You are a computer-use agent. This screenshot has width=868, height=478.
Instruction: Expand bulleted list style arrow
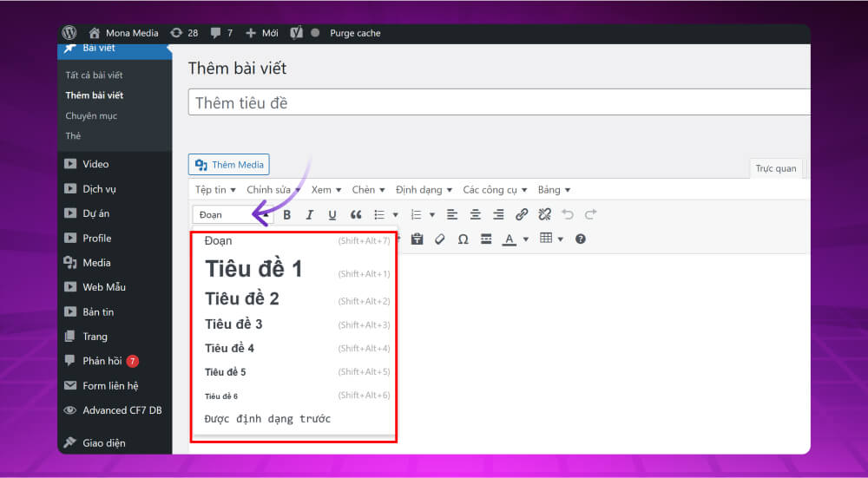pos(395,214)
